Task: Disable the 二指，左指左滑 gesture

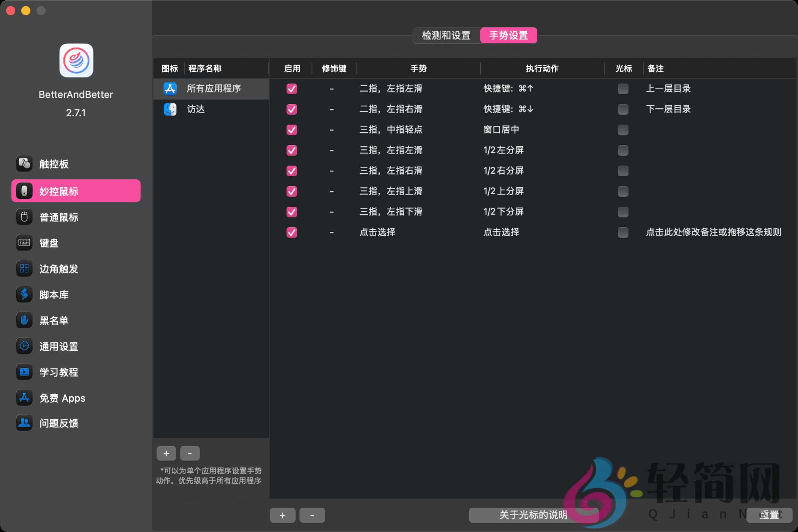Action: (291, 89)
